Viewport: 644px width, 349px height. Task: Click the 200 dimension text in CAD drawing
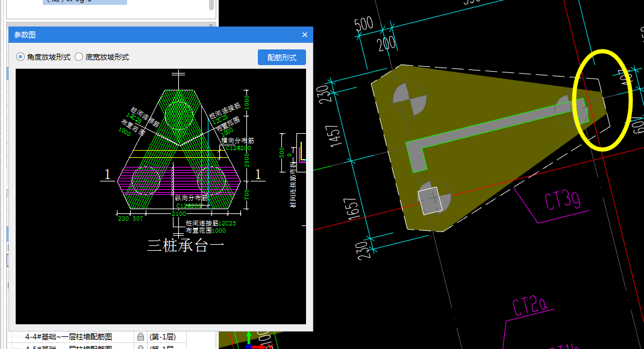pos(386,43)
